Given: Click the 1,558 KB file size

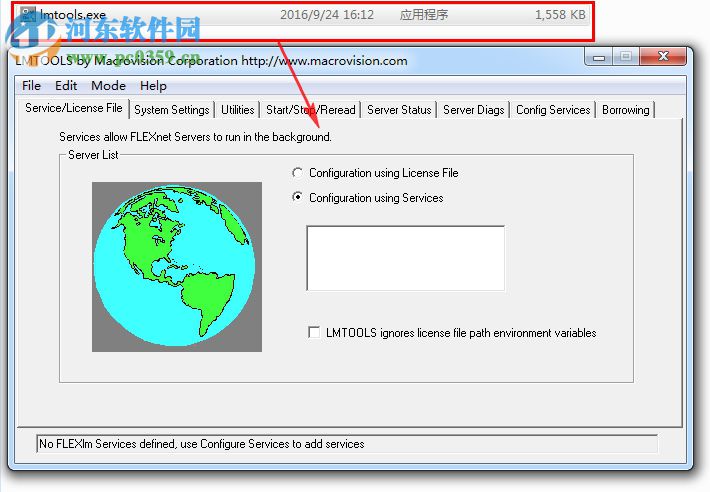Looking at the screenshot, I should click(x=560, y=15).
